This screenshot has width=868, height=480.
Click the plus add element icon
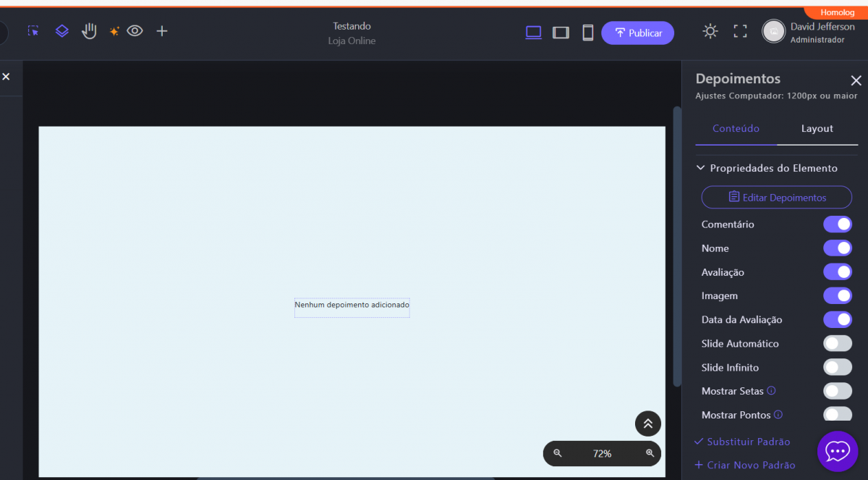point(162,31)
